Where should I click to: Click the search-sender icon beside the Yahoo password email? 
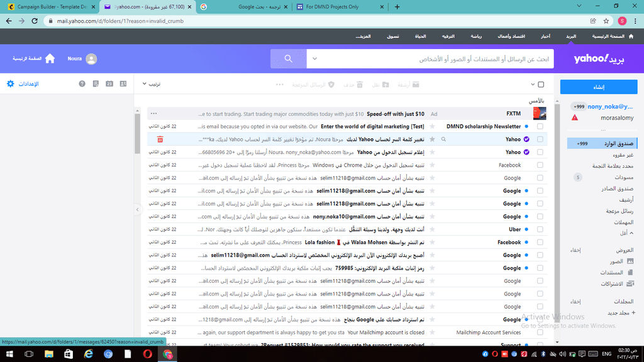(443, 140)
